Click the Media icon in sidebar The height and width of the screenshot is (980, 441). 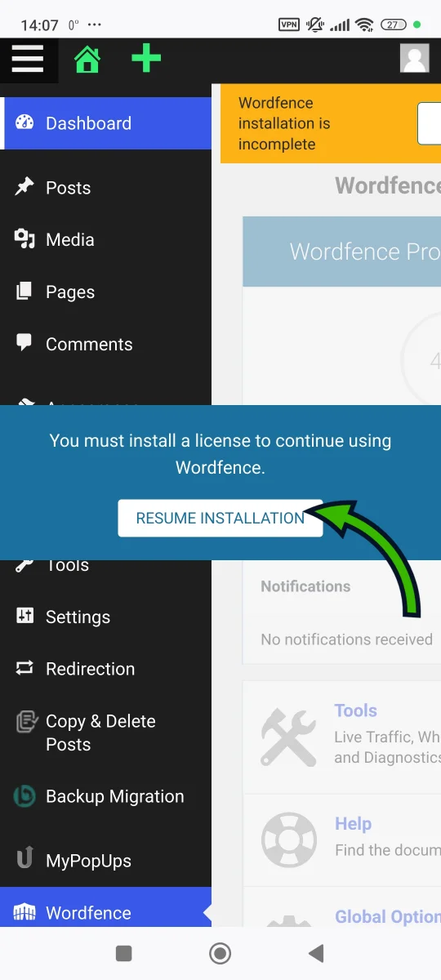[24, 239]
